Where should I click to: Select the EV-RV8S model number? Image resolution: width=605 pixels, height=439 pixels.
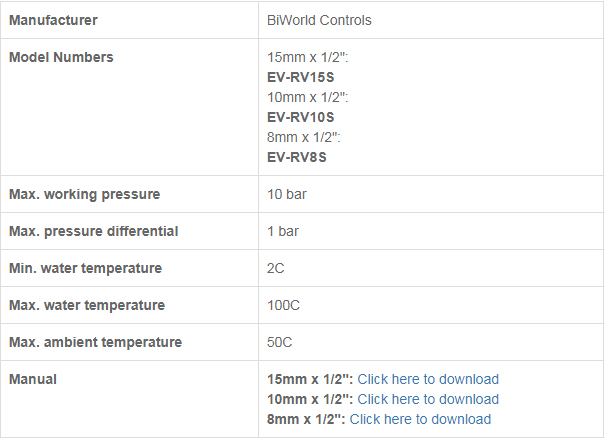click(x=297, y=157)
